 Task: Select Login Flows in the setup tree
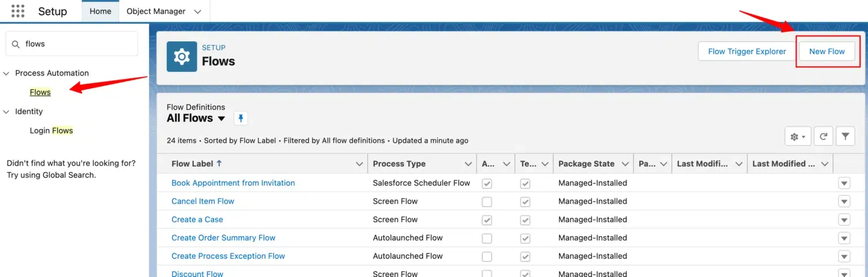pyautogui.click(x=51, y=131)
